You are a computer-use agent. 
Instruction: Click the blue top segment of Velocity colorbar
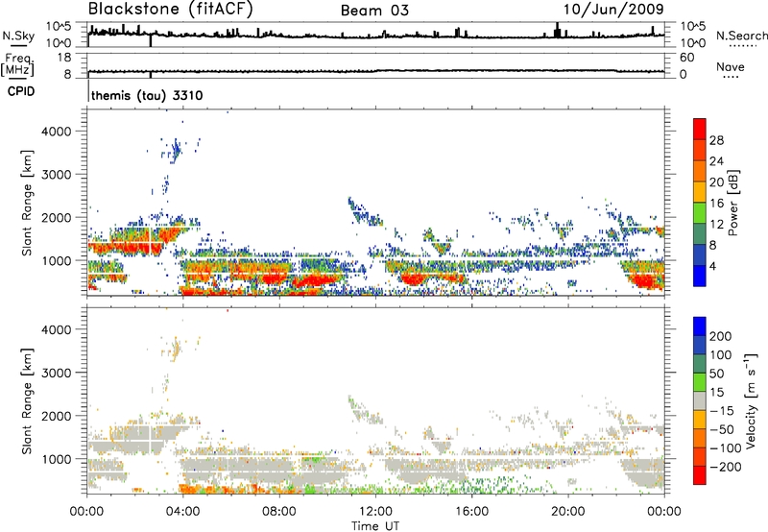[700, 326]
